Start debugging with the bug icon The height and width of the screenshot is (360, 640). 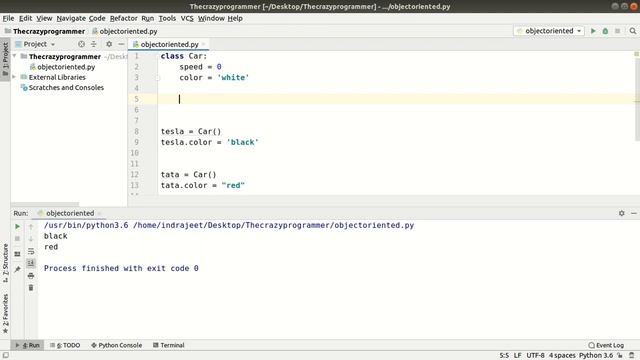point(605,31)
